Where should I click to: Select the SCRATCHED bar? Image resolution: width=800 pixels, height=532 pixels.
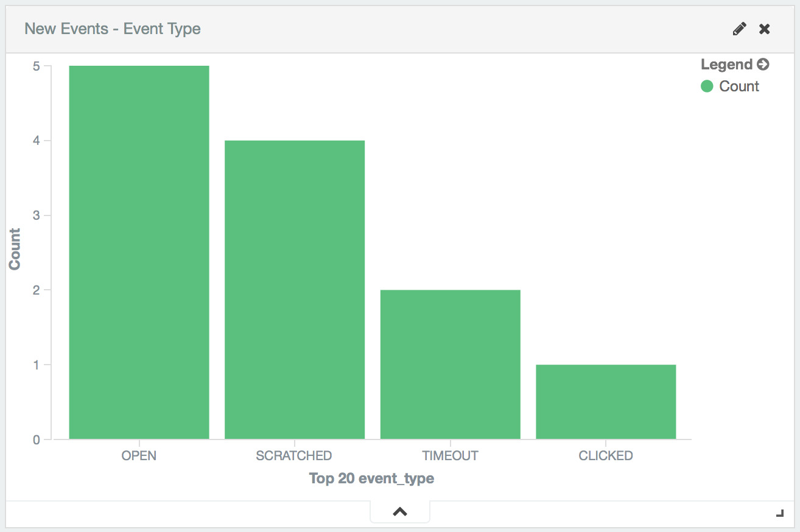pos(295,290)
